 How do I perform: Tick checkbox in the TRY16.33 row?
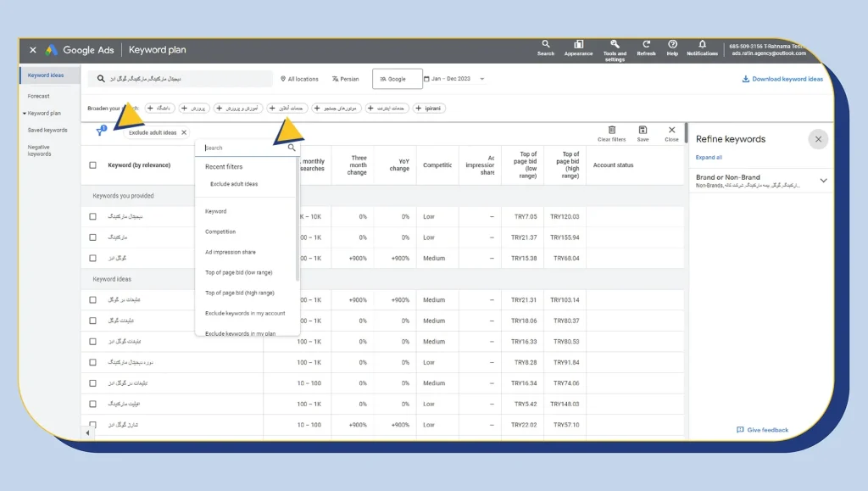pos(92,342)
